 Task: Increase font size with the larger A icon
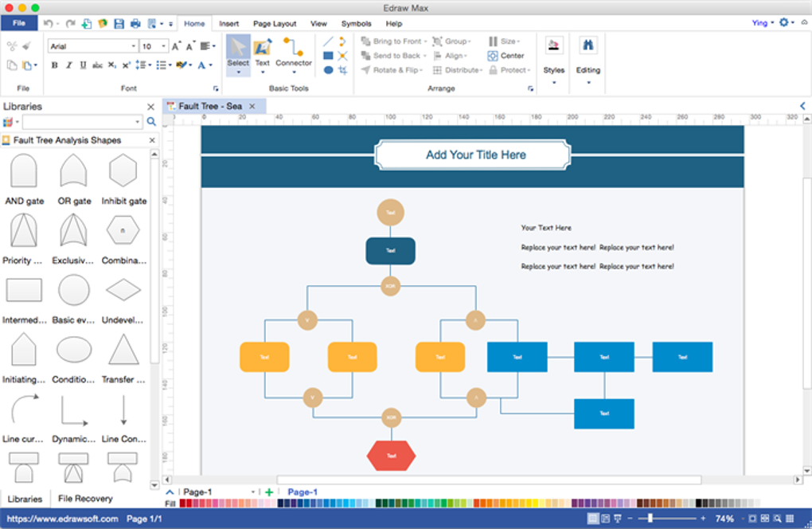176,46
